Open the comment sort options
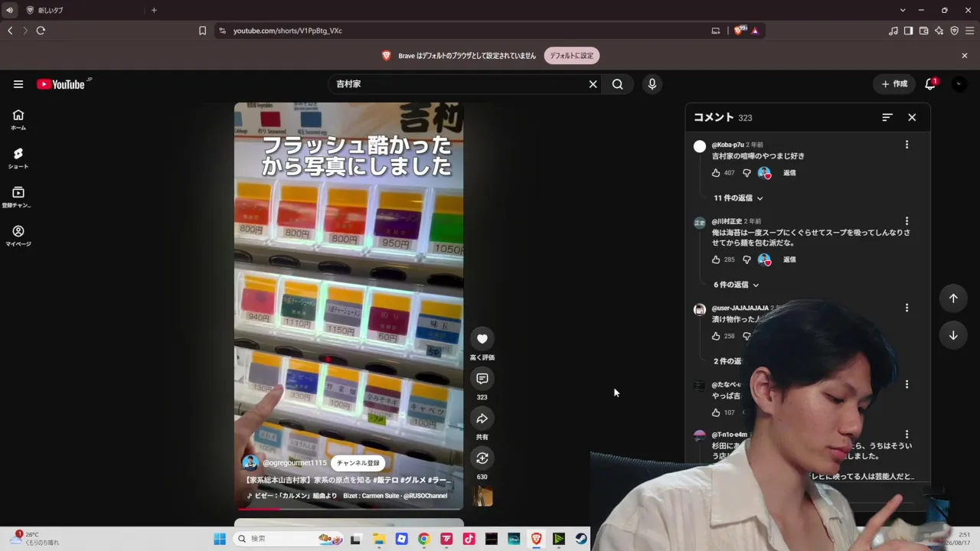 [887, 117]
